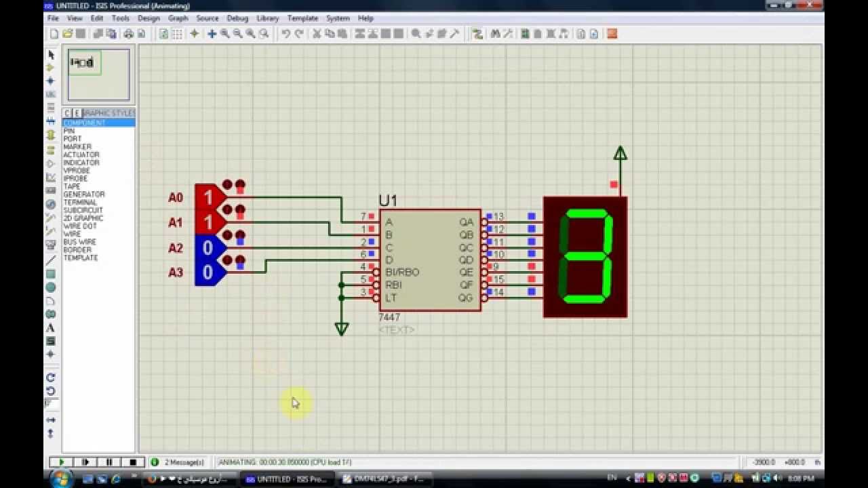Click the power terminal arrow above display
The height and width of the screenshot is (488, 868).
point(620,153)
